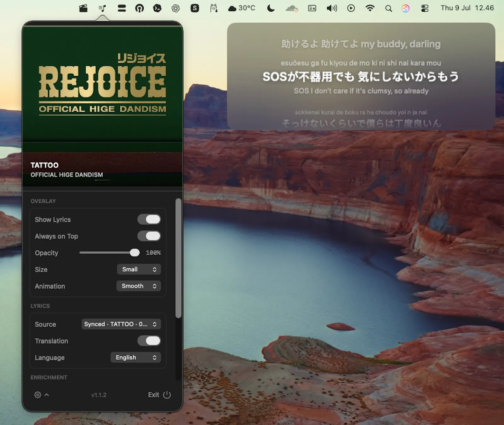Open the Animation dropdown set to Smooth
504x425 pixels.
[139, 286]
